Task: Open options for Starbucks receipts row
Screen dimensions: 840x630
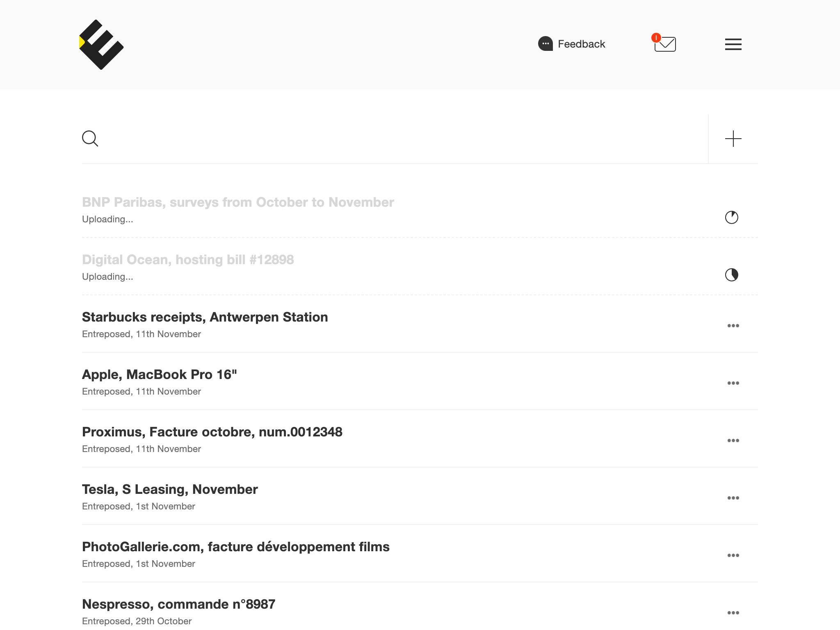Action: [733, 326]
